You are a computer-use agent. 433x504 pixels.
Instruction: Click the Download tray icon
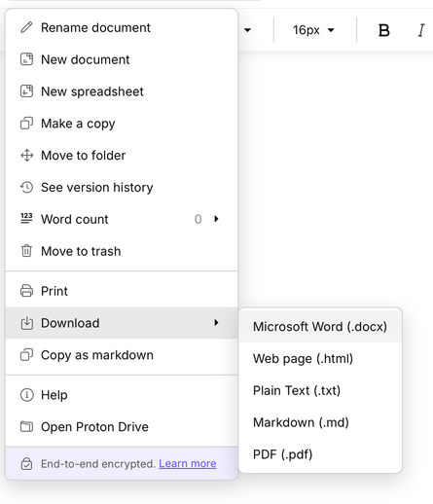click(x=26, y=323)
